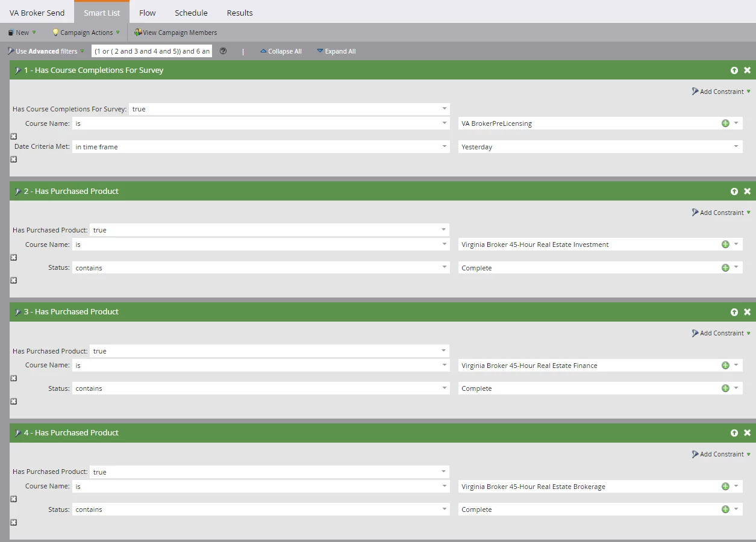
Task: Remove Date Criteria Met constraint in filter 1
Action: pyautogui.click(x=14, y=160)
